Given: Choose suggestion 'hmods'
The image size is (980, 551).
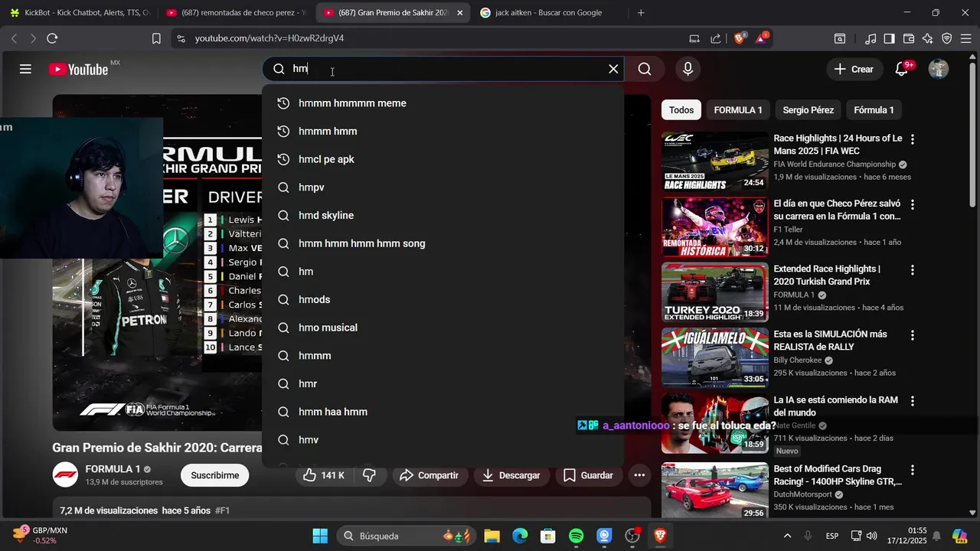Looking at the screenshot, I should tap(443, 300).
